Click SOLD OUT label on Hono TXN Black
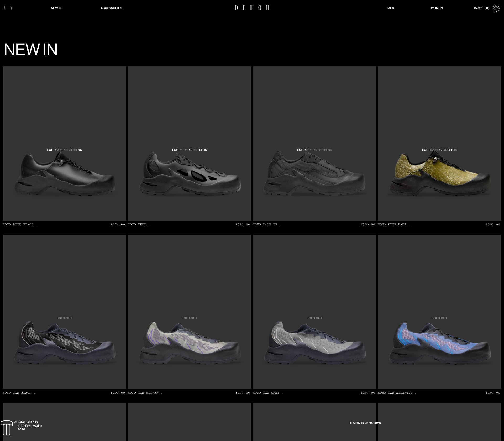Viewport: 504px width, 441px height. coord(64,318)
